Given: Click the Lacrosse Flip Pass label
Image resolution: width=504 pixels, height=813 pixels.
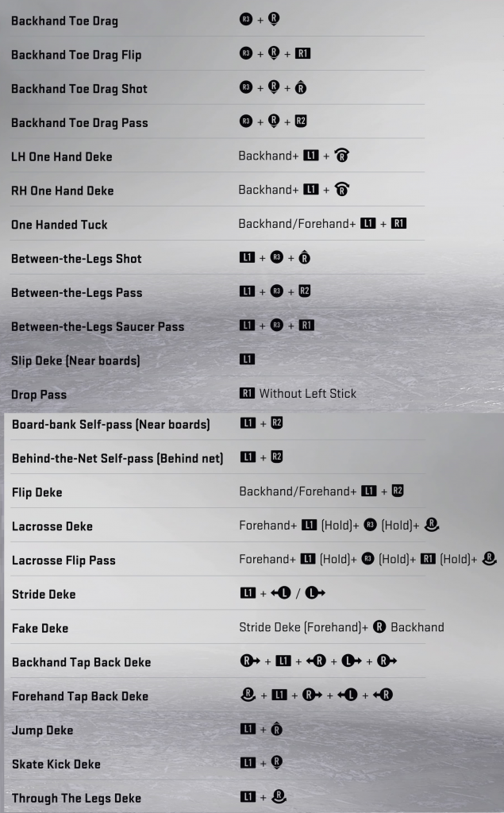Looking at the screenshot, I should 63,561.
